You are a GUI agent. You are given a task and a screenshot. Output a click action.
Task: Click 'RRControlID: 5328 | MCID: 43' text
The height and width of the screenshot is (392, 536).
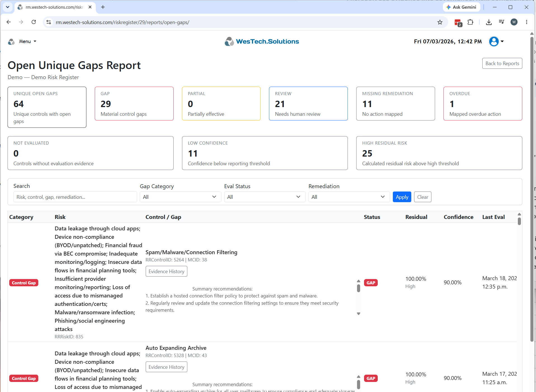(176, 355)
